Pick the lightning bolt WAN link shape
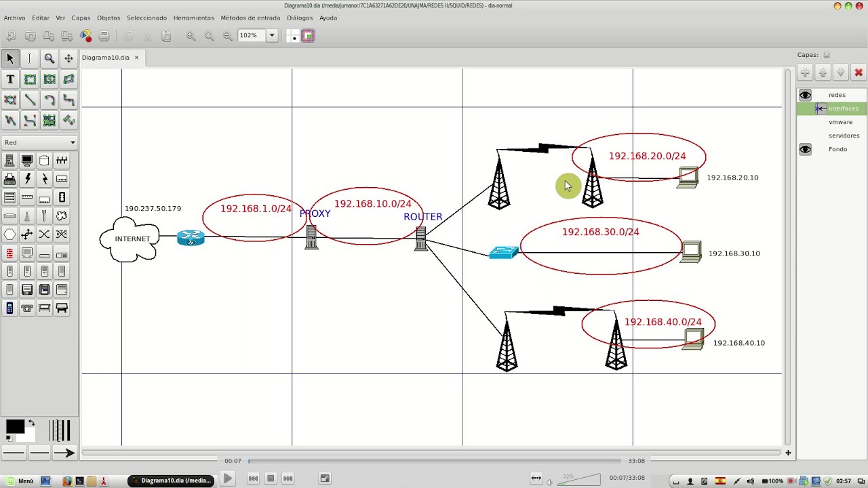This screenshot has width=868, height=488. [27, 179]
